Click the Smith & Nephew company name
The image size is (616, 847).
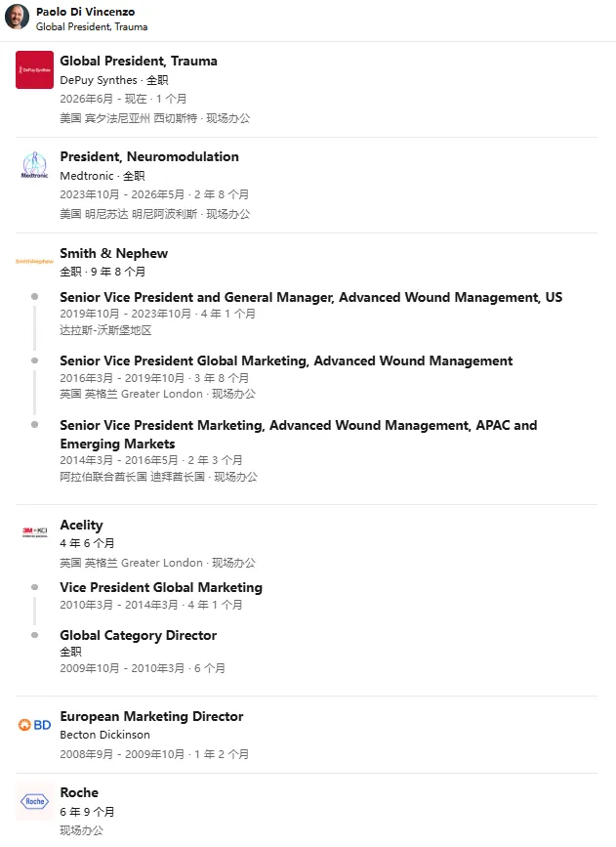point(114,253)
